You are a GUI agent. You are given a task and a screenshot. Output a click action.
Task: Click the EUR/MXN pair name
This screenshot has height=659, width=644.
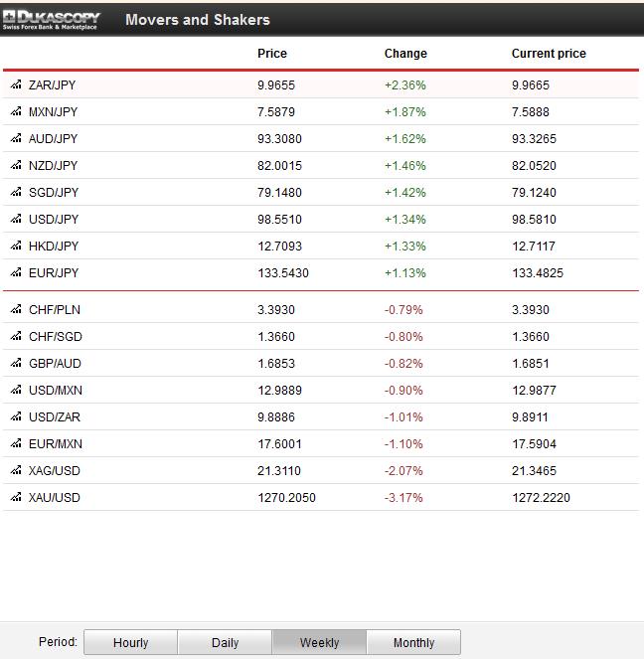pos(55,443)
